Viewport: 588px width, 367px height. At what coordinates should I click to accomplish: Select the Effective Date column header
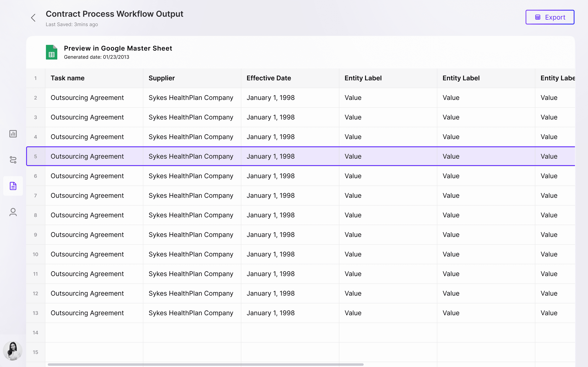[268, 78]
